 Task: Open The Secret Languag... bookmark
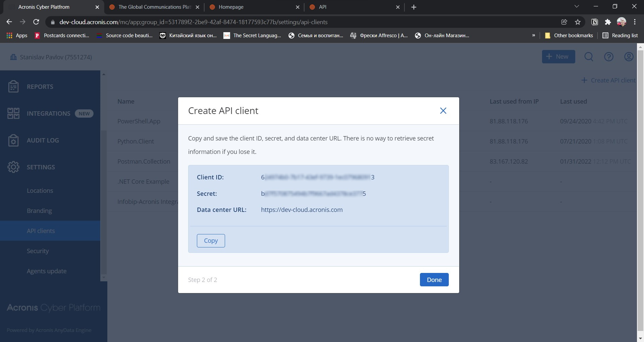pyautogui.click(x=252, y=36)
